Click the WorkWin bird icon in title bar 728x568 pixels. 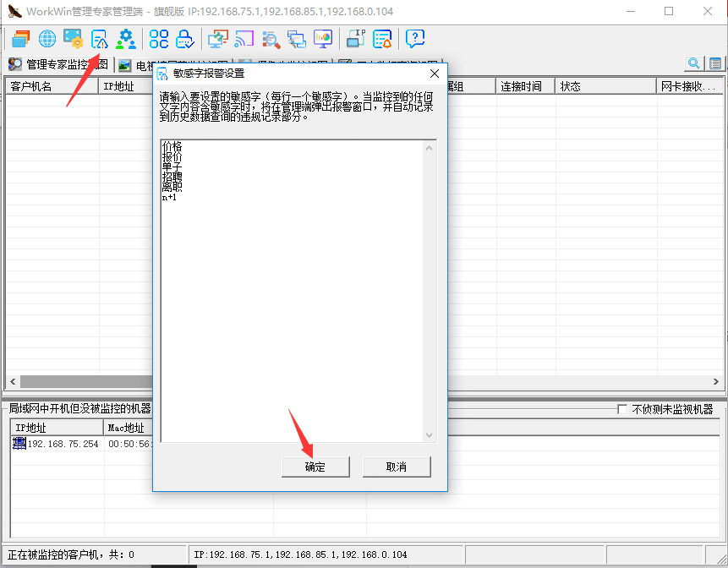pyautogui.click(x=14, y=11)
